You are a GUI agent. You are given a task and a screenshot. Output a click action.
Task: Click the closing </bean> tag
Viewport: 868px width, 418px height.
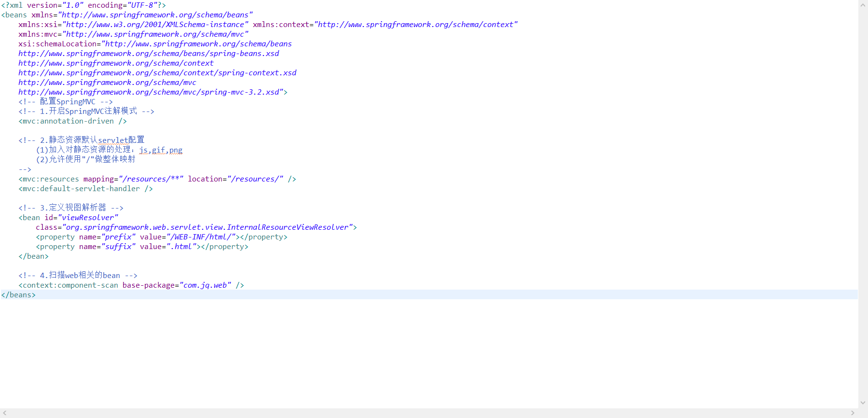(x=33, y=256)
